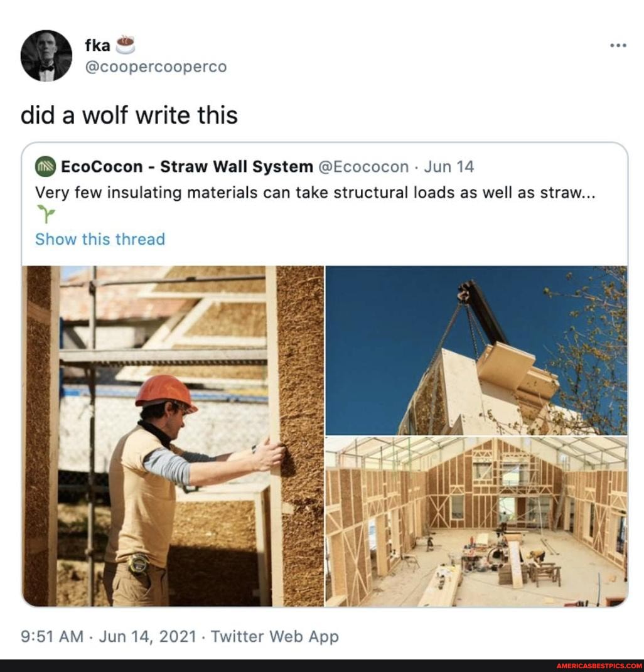Click the 9:51 AM posting timestamp

(x=53, y=636)
